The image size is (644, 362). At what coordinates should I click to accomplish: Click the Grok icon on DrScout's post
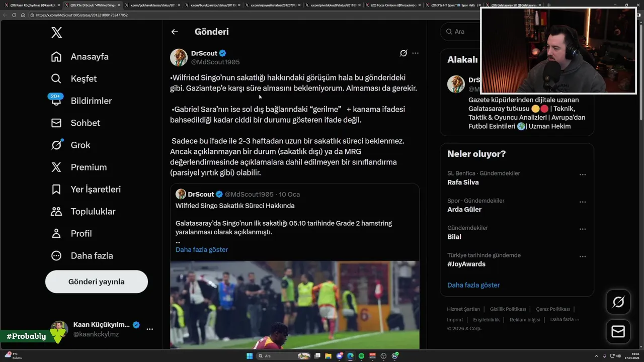point(404,53)
